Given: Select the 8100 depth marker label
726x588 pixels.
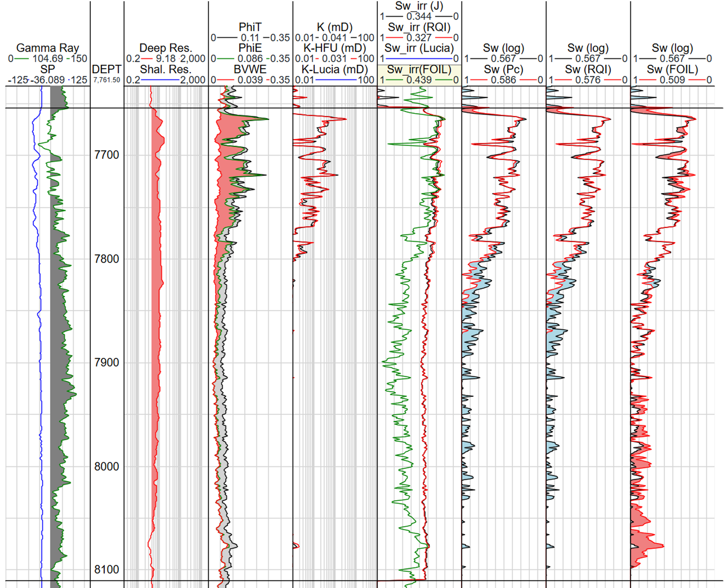Looking at the screenshot, I should coord(107,569).
